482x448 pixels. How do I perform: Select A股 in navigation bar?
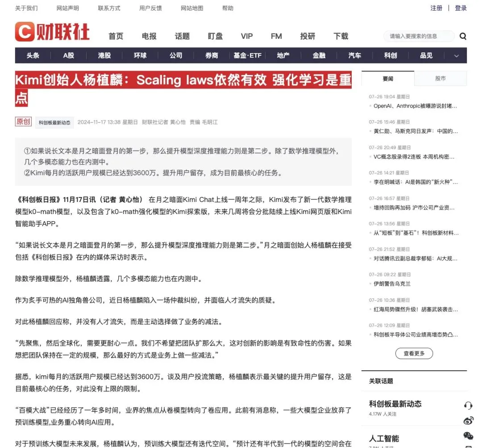tap(69, 56)
